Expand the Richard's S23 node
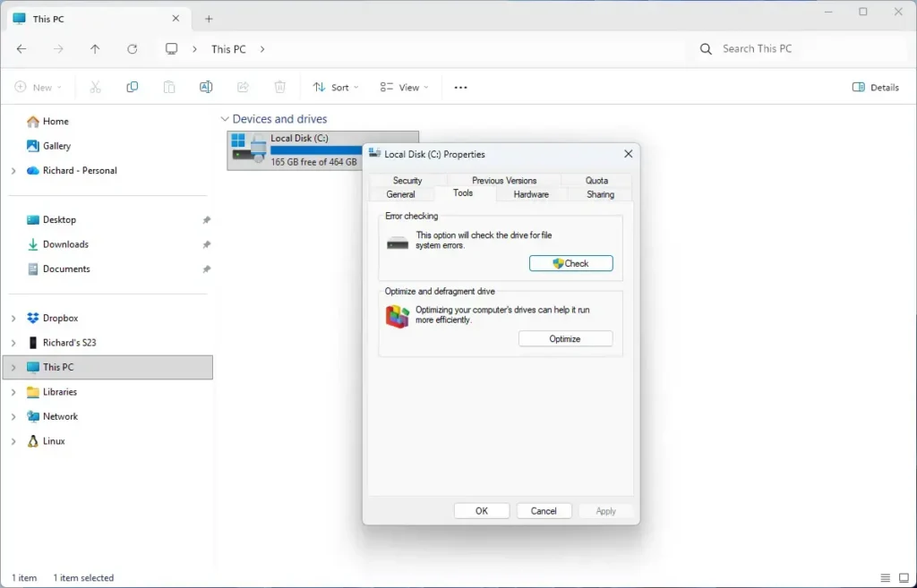This screenshot has width=917, height=588. tap(13, 343)
